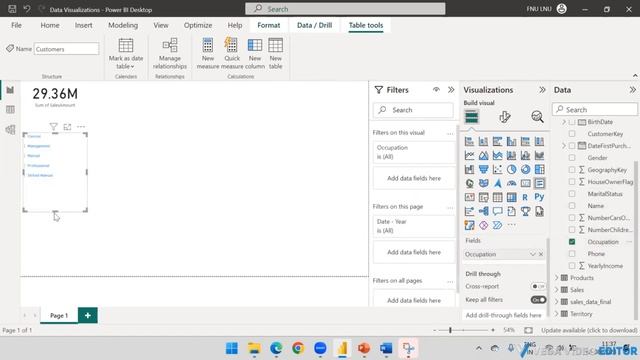Open Model view in left sidebar
This screenshot has width=640, height=360.
10,129
